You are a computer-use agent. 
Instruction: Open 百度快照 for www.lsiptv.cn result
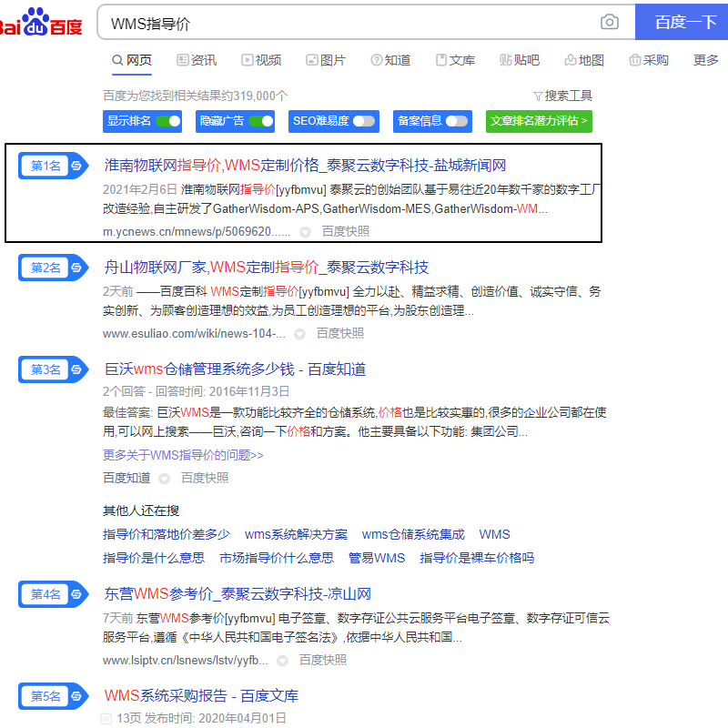coord(323,661)
